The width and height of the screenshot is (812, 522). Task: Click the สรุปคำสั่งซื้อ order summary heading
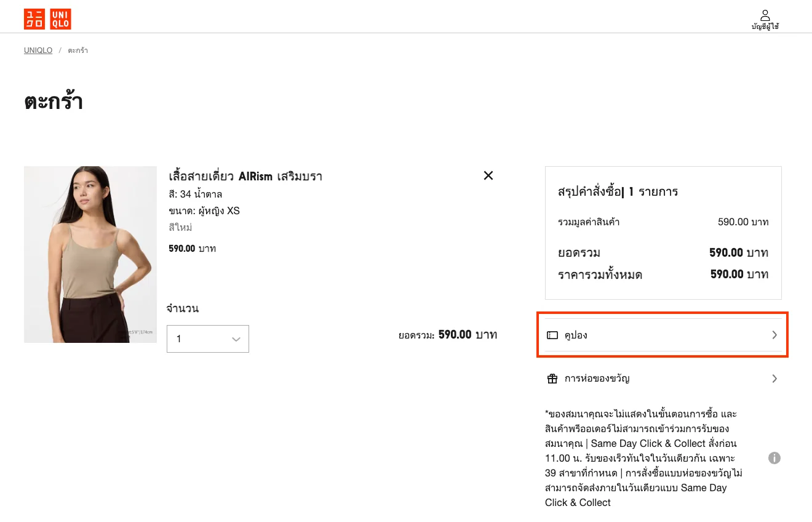pos(618,192)
